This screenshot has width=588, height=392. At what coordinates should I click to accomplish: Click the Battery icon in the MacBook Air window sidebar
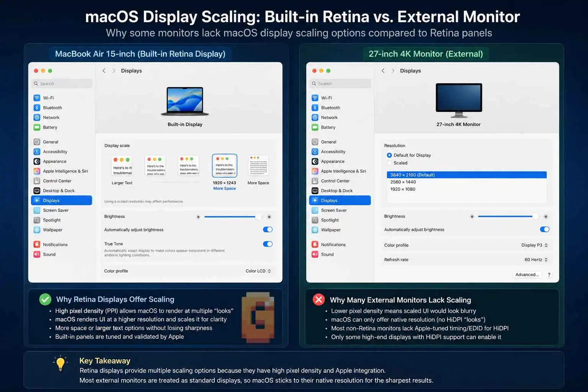pyautogui.click(x=37, y=127)
